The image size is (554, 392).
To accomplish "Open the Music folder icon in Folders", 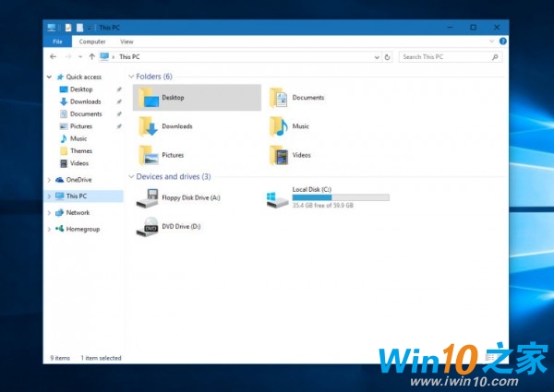I will (279, 126).
